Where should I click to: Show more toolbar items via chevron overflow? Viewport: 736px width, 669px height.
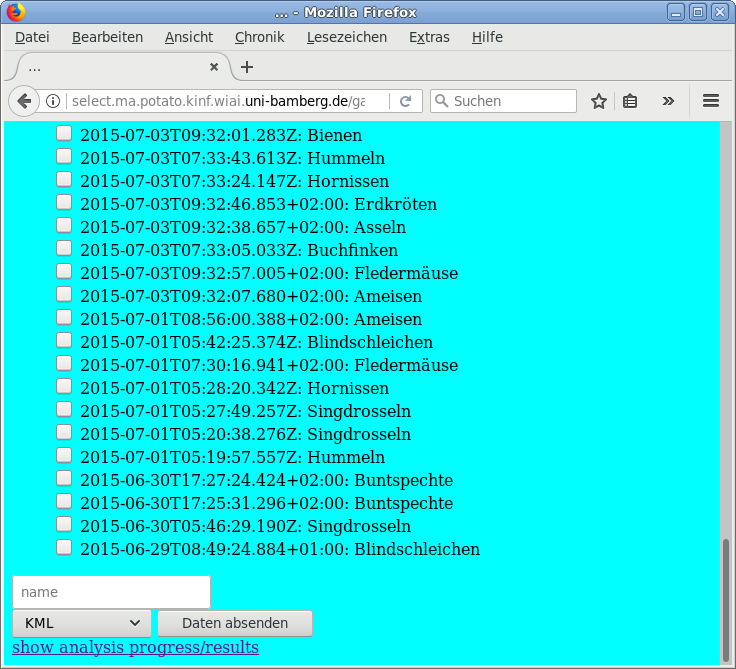click(x=668, y=101)
